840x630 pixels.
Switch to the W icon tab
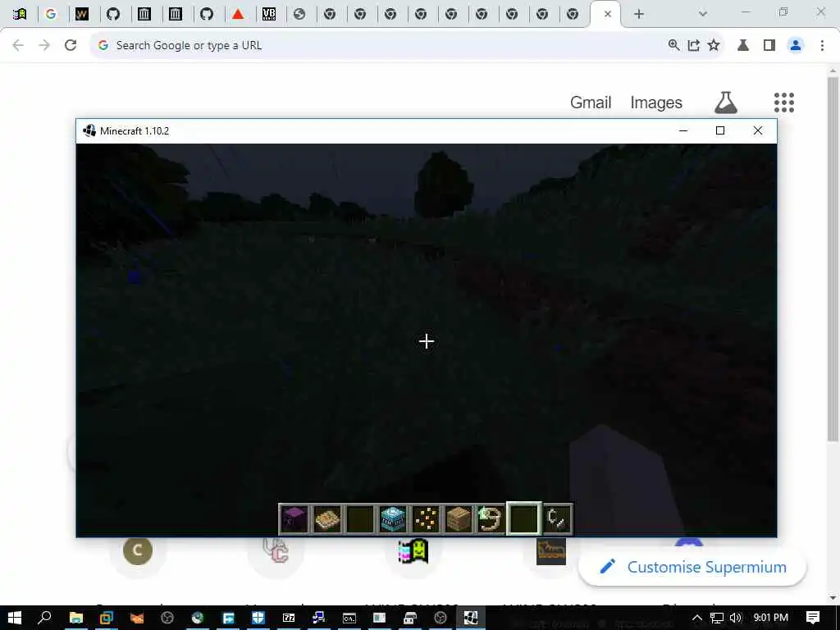(x=82, y=14)
